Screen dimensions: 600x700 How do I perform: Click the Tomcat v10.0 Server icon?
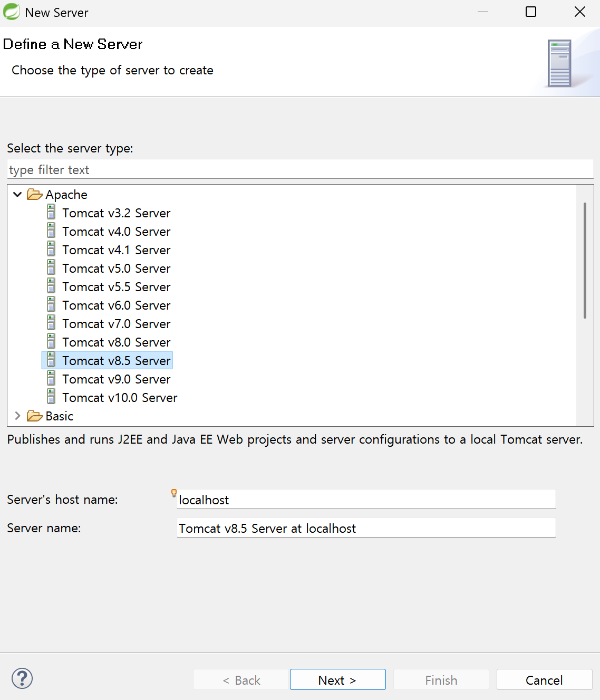pyautogui.click(x=51, y=397)
